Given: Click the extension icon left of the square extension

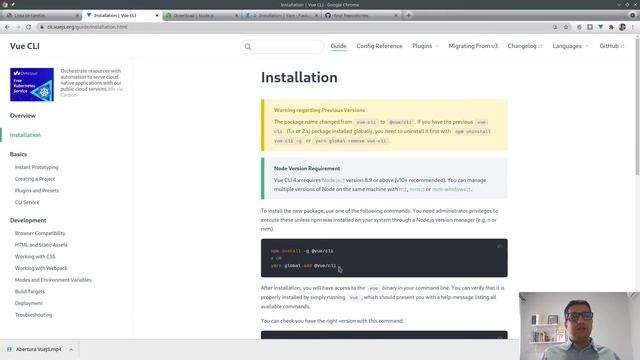Looking at the screenshot, I should (579, 27).
